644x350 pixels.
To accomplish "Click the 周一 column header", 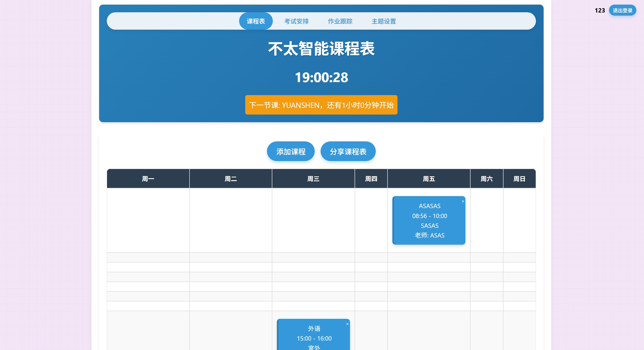I will pyautogui.click(x=148, y=179).
